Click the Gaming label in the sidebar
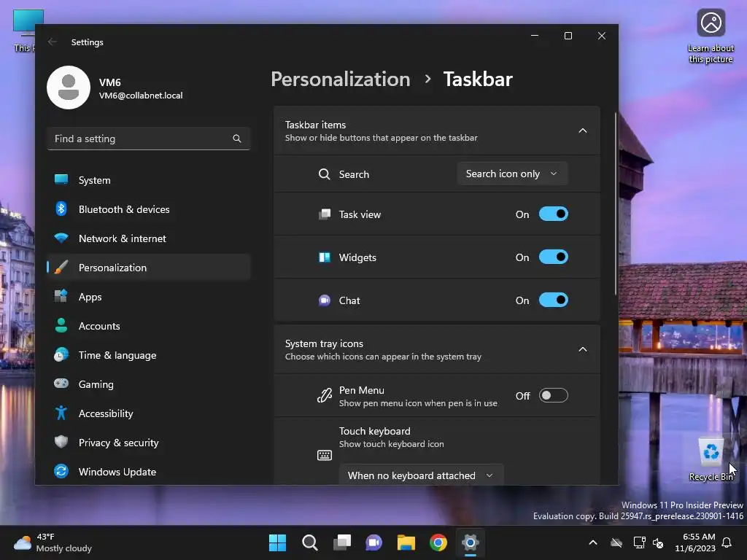 [x=96, y=384]
